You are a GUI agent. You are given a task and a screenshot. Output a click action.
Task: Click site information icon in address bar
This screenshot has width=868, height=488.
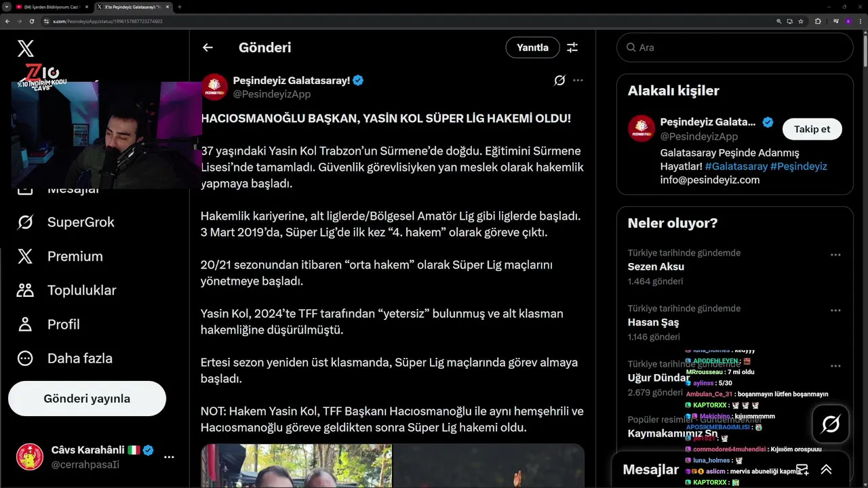[x=47, y=21]
